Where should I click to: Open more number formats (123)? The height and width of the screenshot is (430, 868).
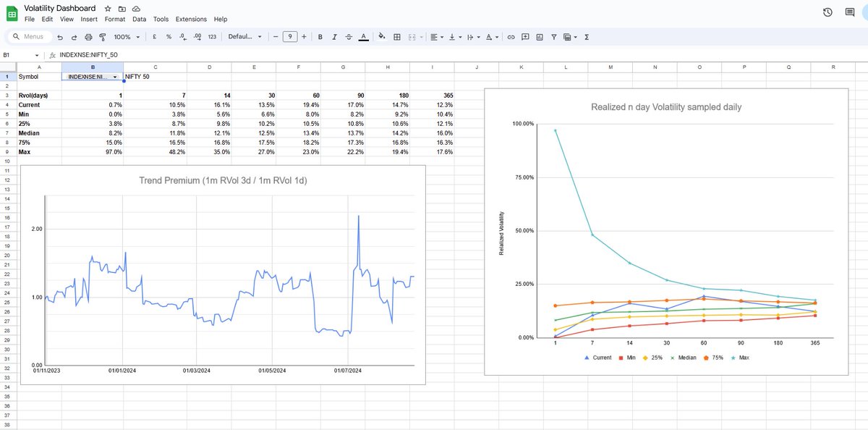click(212, 37)
